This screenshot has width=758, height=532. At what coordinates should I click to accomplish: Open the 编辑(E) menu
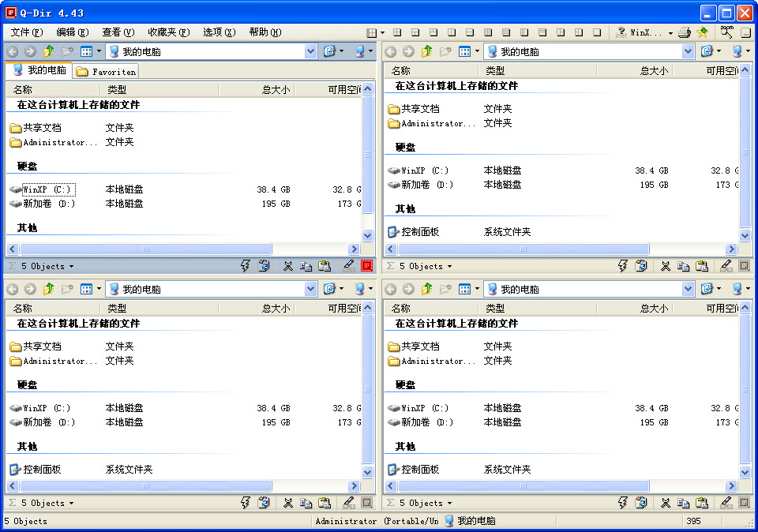(x=73, y=32)
